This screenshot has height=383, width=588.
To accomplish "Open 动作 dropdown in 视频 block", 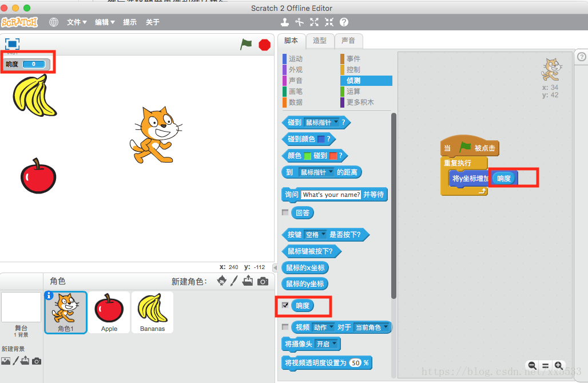I will pyautogui.click(x=323, y=327).
